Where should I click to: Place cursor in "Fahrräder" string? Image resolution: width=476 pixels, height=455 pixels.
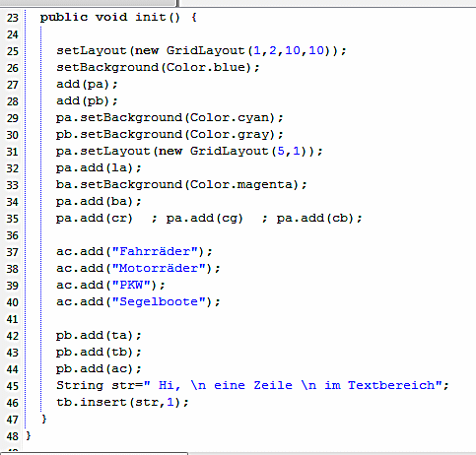point(155,251)
